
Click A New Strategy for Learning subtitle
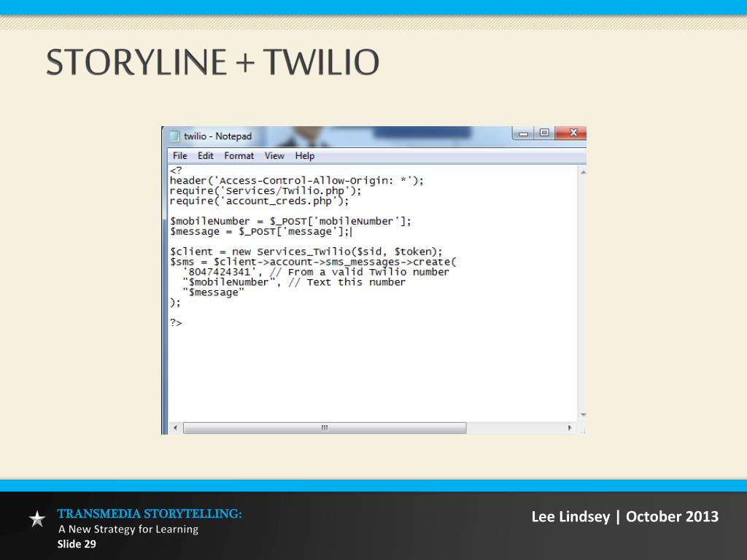(x=128, y=529)
